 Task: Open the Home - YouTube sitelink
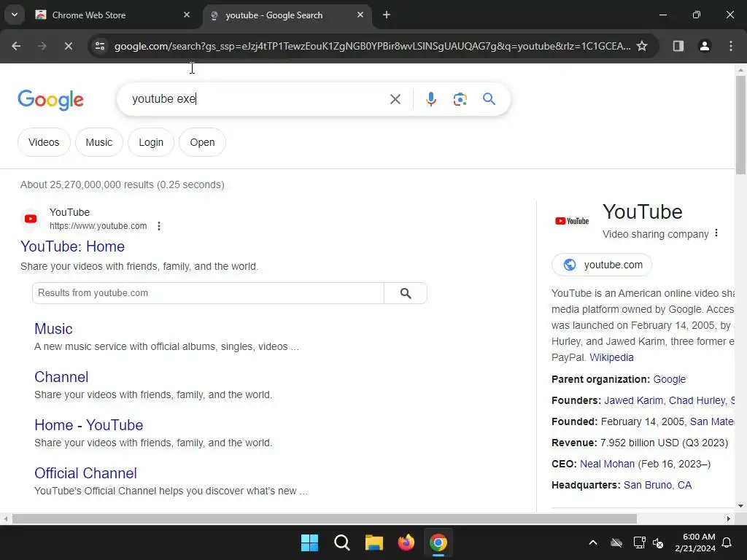pos(88,425)
